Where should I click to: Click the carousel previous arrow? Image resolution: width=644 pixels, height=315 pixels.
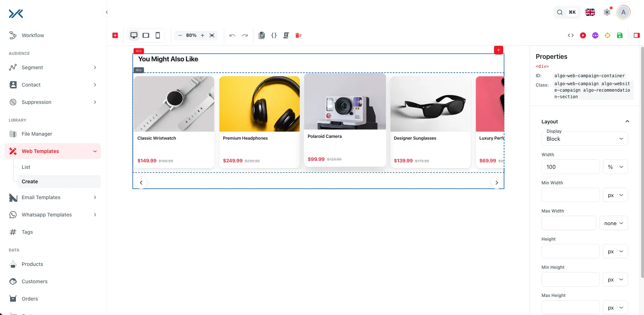[x=141, y=183]
